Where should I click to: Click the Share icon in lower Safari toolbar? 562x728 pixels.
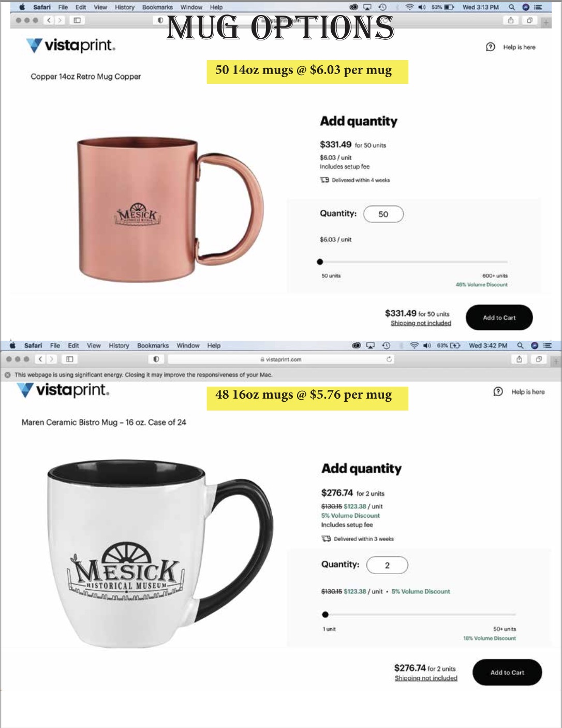pyautogui.click(x=519, y=359)
